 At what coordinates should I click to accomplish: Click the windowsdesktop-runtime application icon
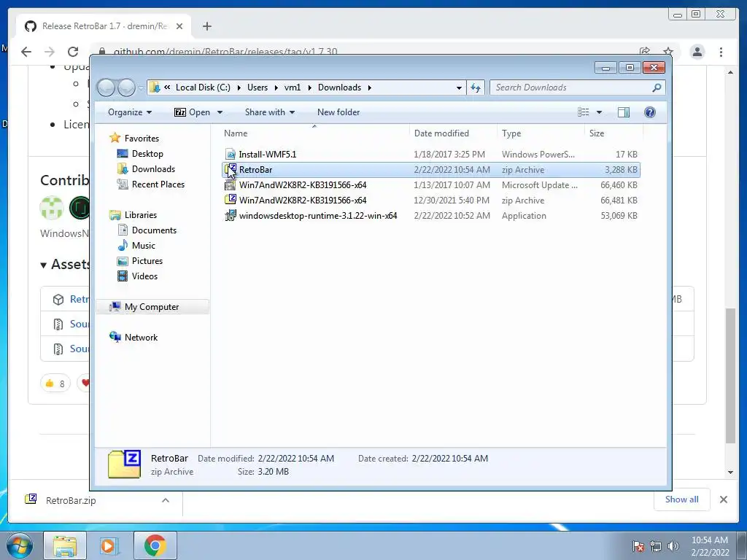pyautogui.click(x=231, y=216)
